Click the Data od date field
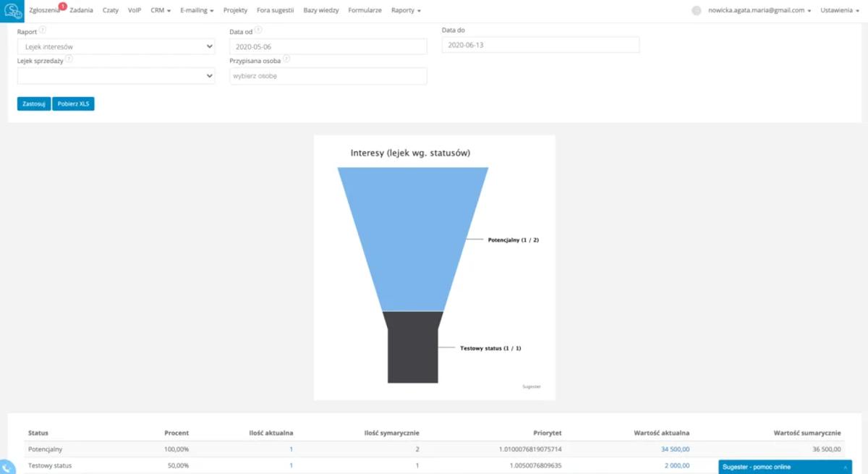868x474 pixels. (x=328, y=46)
